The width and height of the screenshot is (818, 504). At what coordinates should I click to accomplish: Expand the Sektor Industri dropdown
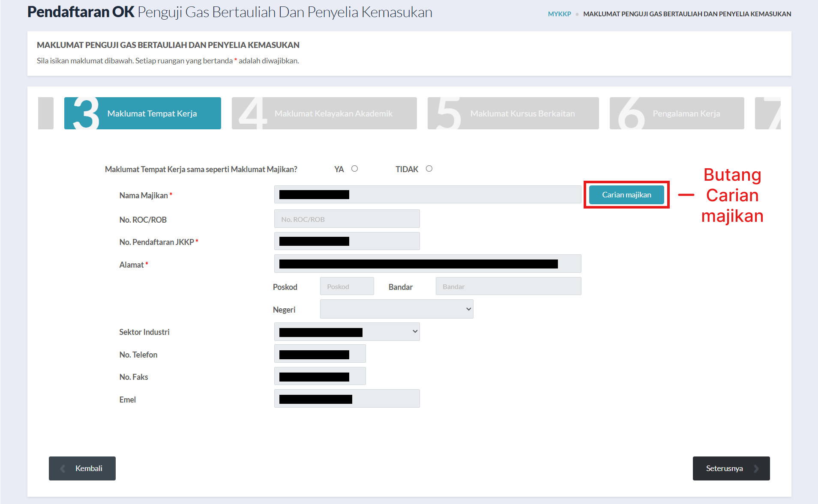point(347,332)
